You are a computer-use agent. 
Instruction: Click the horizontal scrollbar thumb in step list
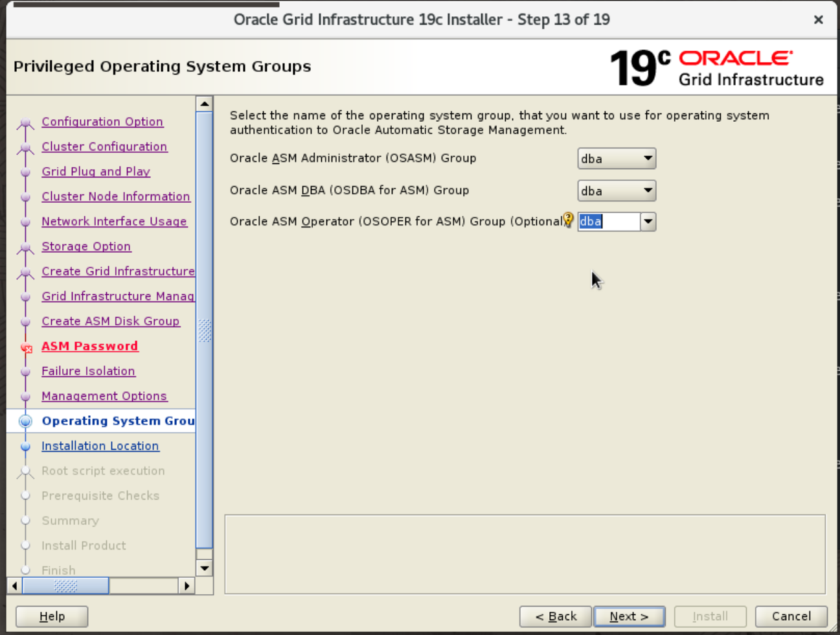click(65, 586)
